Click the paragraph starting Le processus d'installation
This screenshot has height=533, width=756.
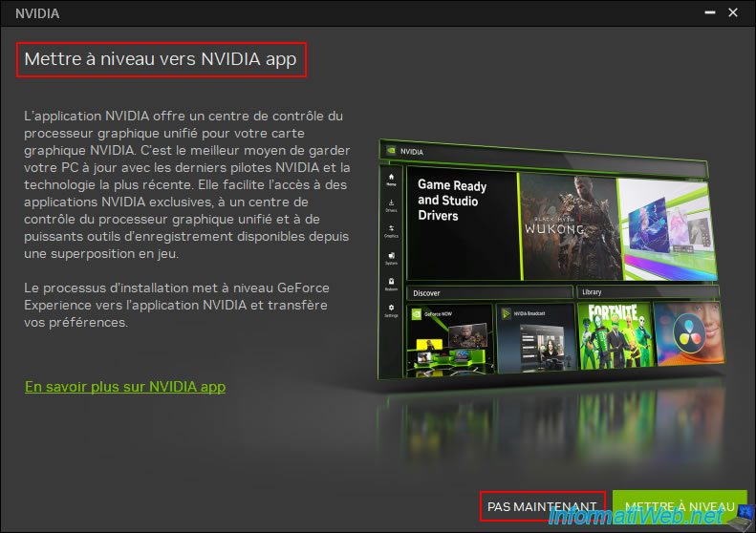click(177, 305)
